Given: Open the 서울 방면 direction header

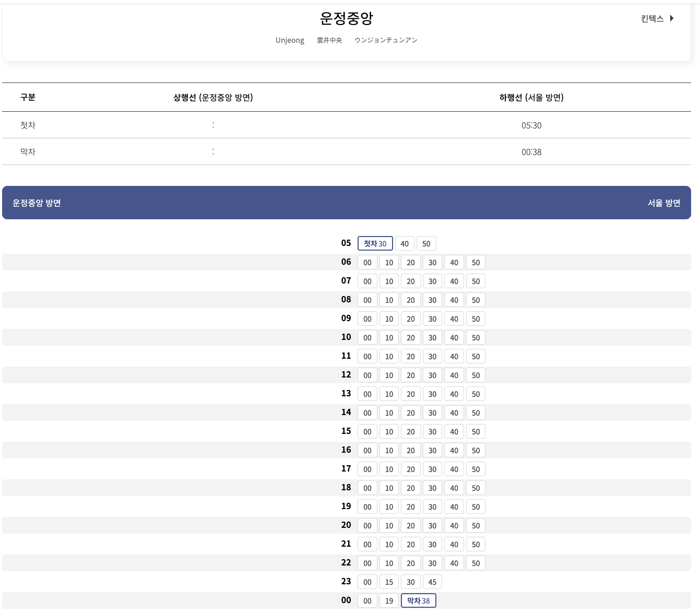Looking at the screenshot, I should click(x=664, y=203).
